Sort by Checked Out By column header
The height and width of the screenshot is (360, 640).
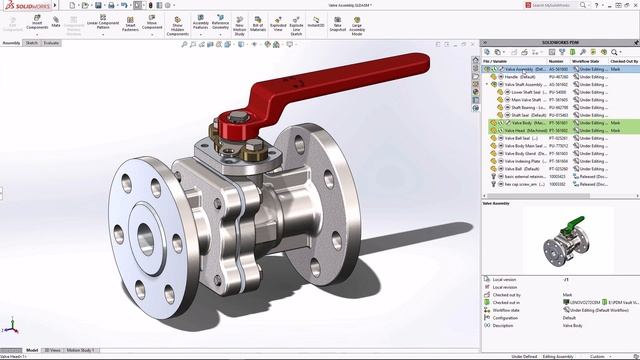[x=624, y=61]
